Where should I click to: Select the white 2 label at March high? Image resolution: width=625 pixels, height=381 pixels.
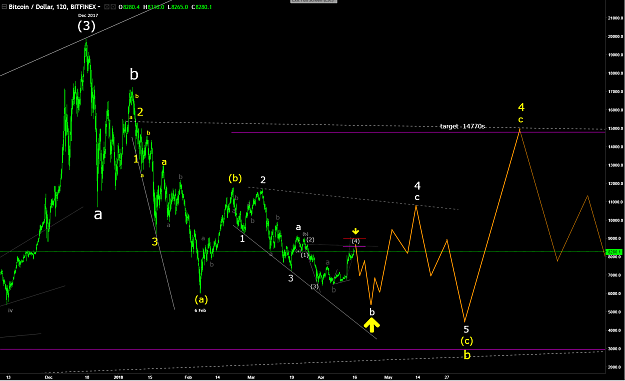click(x=263, y=180)
